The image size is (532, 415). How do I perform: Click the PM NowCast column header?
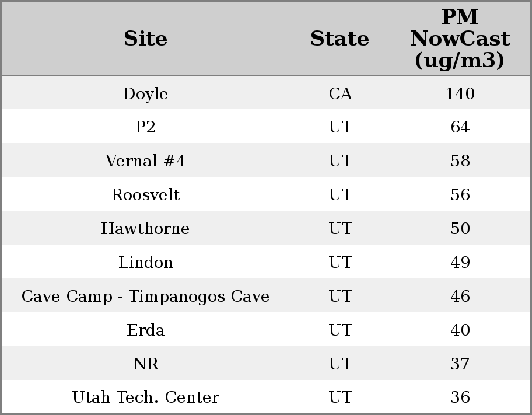point(460,39)
